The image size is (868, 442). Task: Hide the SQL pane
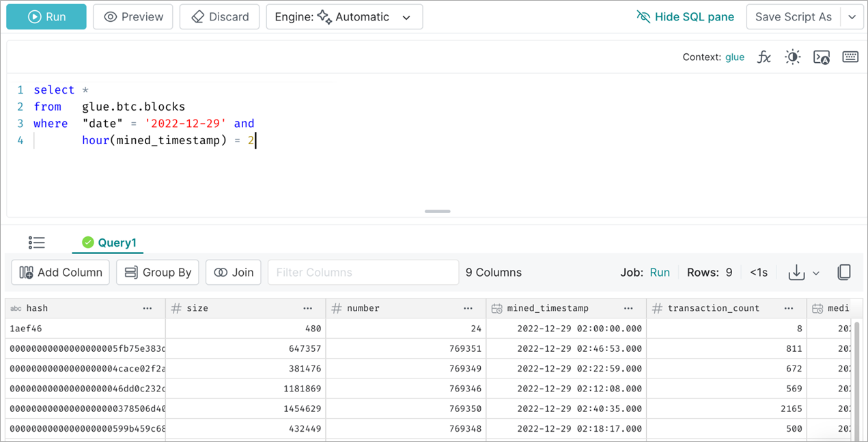click(x=685, y=16)
